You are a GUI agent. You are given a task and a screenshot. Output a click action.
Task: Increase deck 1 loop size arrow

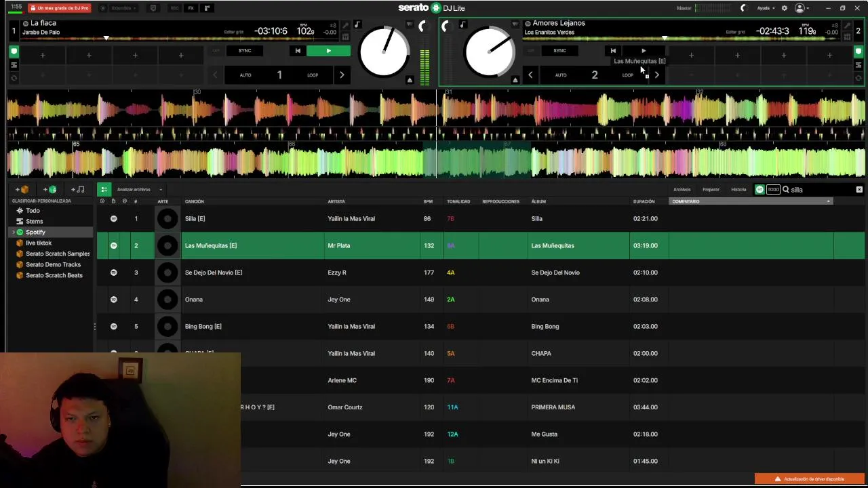click(x=342, y=75)
